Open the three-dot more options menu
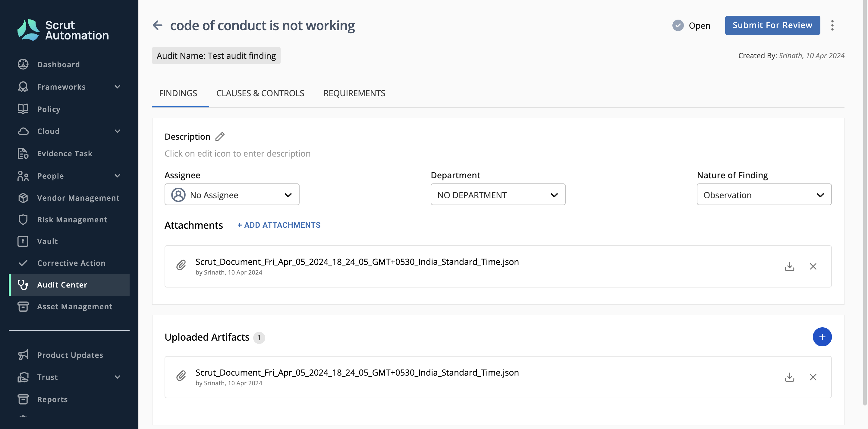The height and width of the screenshot is (429, 868). click(832, 25)
